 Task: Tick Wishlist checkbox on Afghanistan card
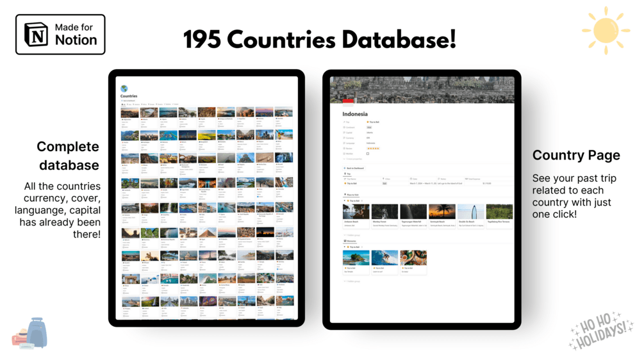pos(122,128)
